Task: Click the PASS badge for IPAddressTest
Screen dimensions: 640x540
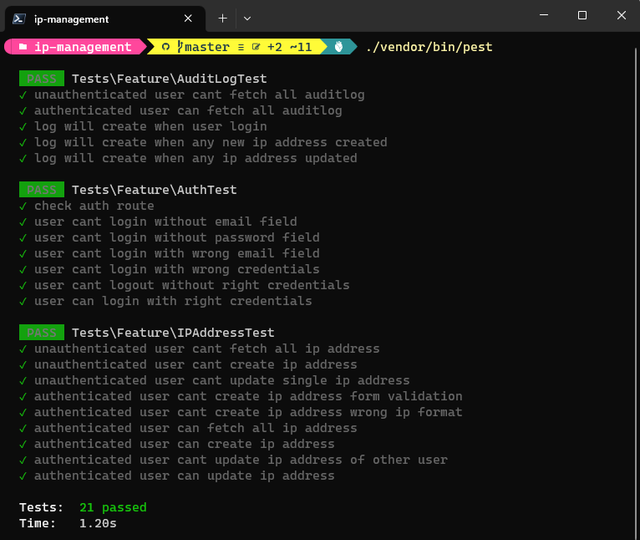Action: point(42,332)
